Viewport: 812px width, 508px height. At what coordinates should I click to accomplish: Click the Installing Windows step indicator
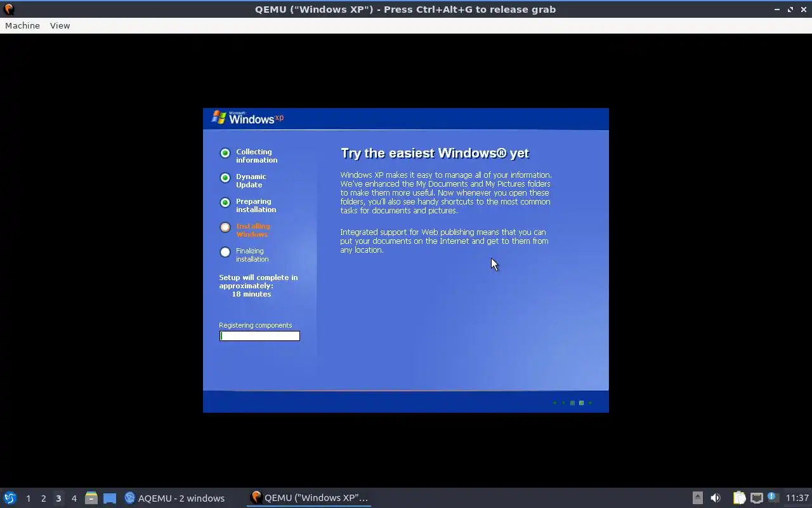225,227
